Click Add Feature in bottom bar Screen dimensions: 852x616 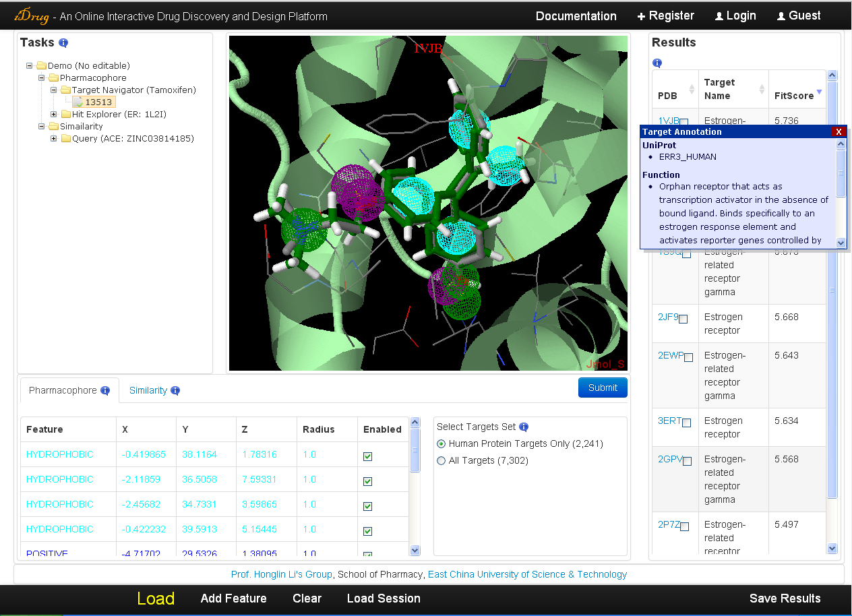[234, 598]
